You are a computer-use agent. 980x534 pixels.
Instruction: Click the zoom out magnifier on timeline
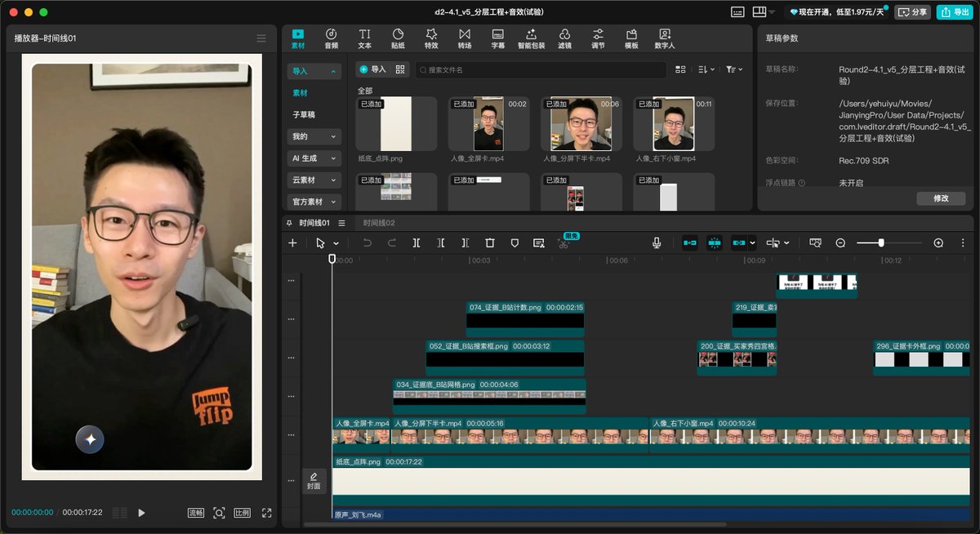pos(840,243)
